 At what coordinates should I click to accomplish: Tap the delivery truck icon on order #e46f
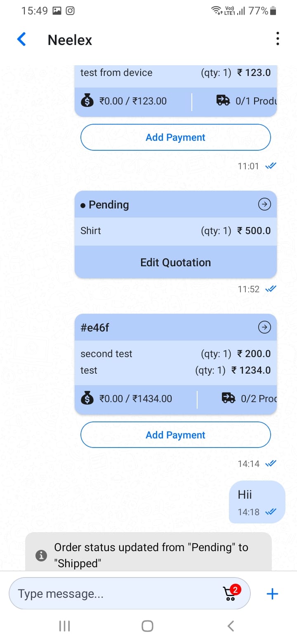coord(229,398)
